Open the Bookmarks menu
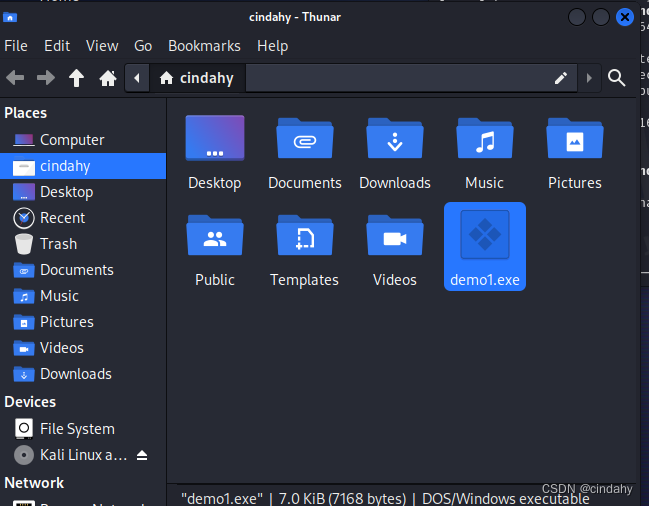This screenshot has width=649, height=506. point(204,46)
